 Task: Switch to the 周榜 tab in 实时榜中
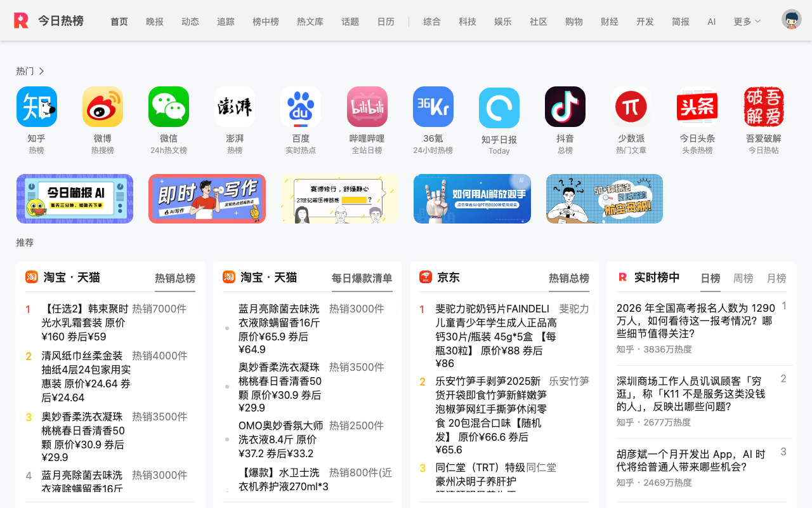(x=743, y=278)
